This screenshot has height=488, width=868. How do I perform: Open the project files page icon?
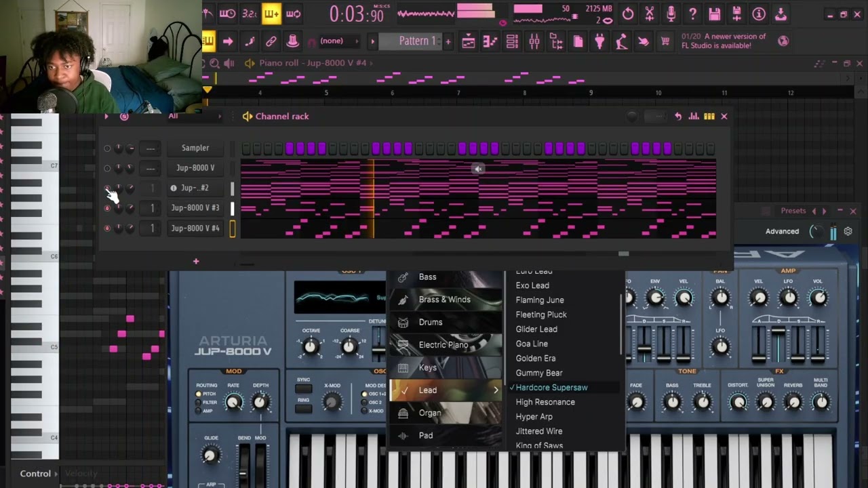(578, 42)
